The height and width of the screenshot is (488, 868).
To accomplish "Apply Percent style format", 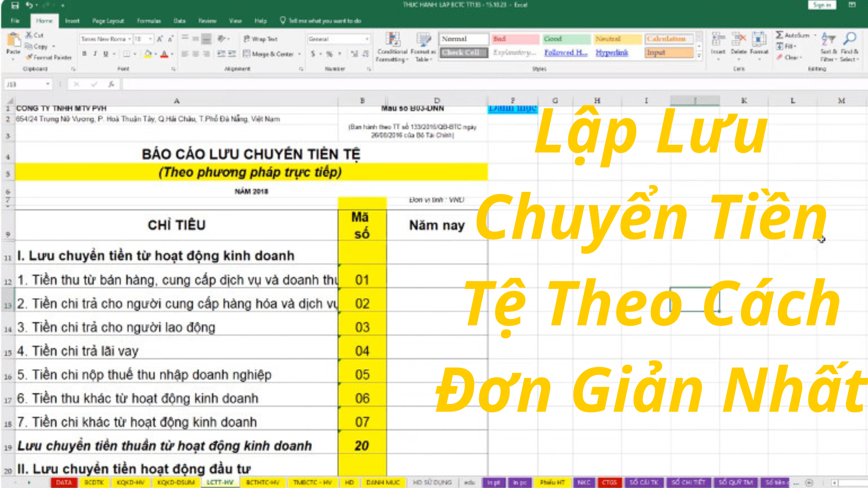I will tap(329, 54).
